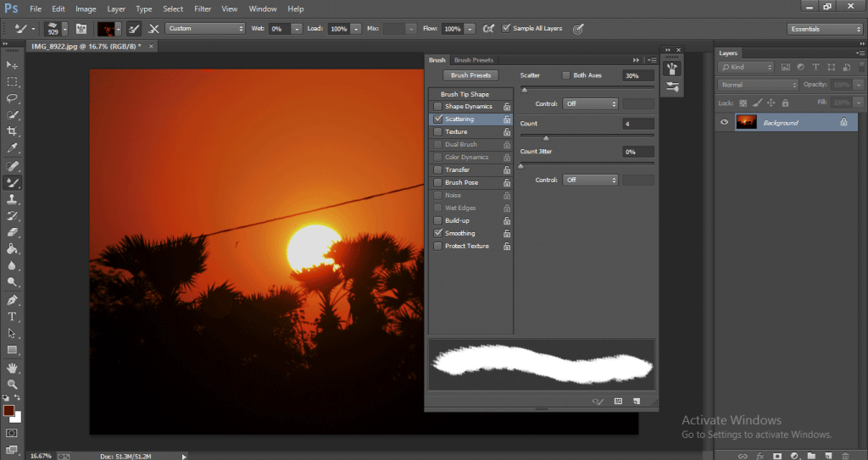
Task: Select the Horizontal Type tool
Action: 12,317
